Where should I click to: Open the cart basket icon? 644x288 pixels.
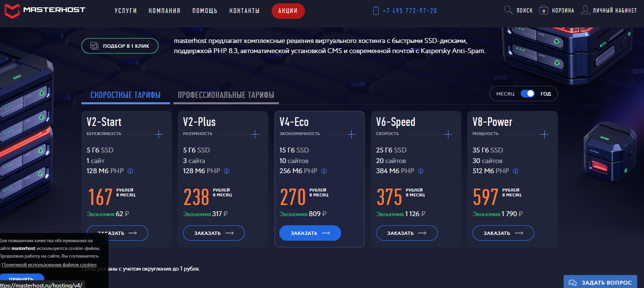543,10
